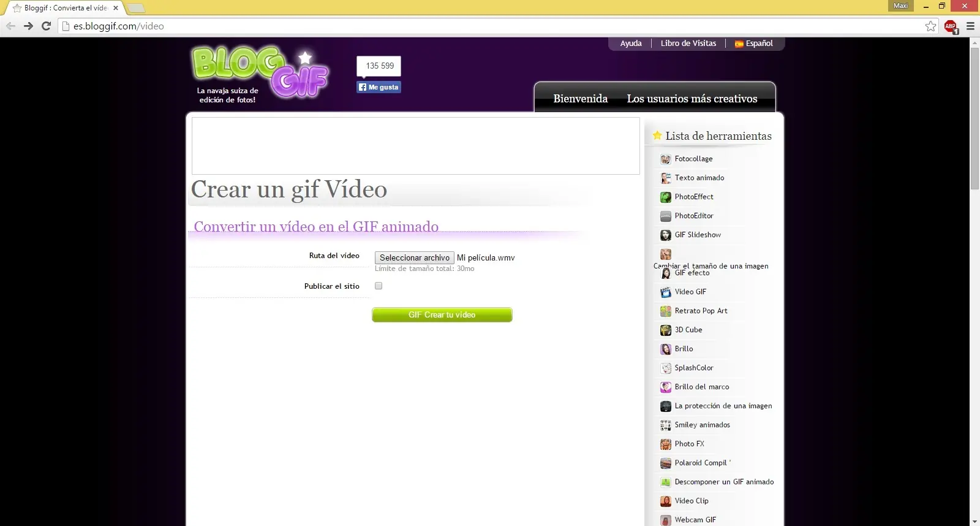
Task: Click the GIF efecto icon
Action: click(666, 273)
